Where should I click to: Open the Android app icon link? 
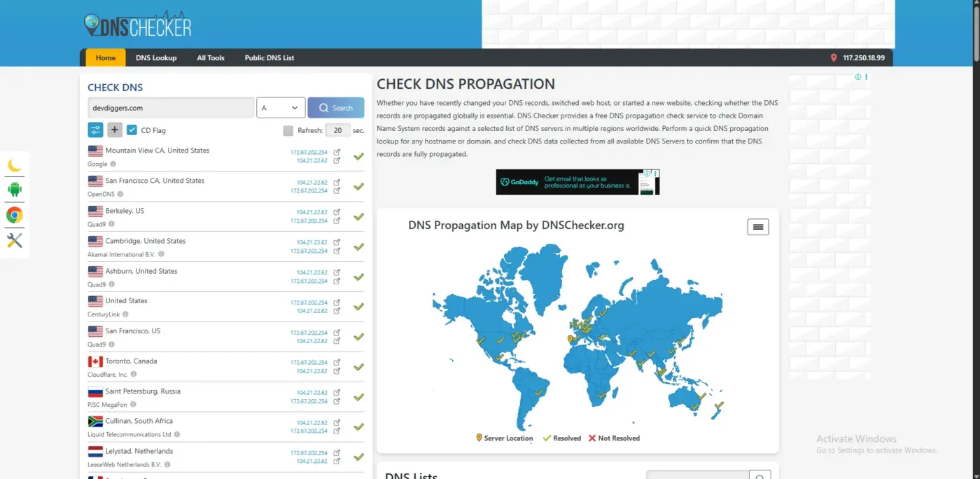click(x=14, y=189)
